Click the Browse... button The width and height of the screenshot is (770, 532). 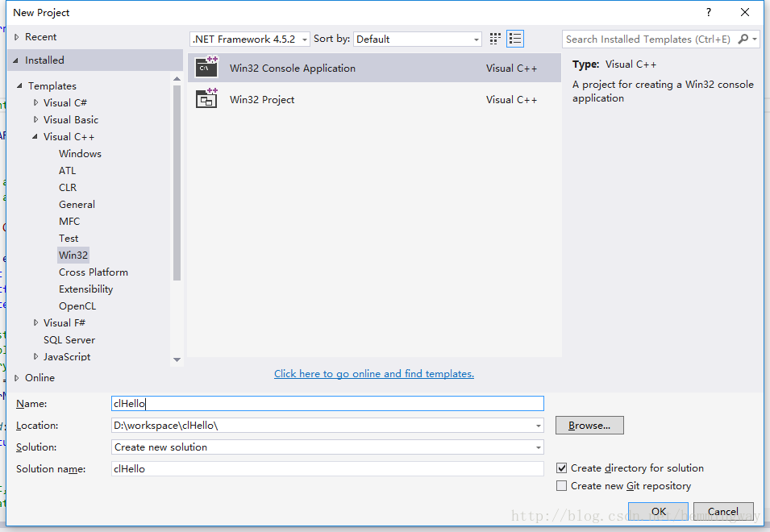click(x=589, y=426)
